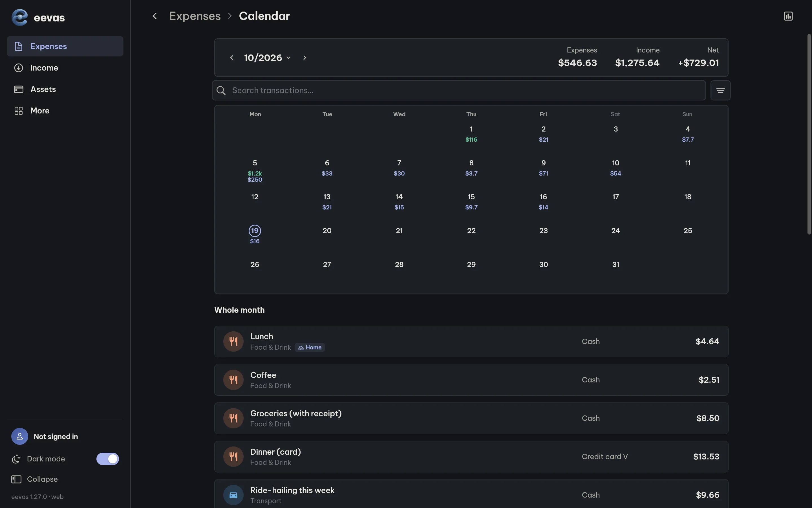Collapse the sidebar via the Collapse label

42,479
